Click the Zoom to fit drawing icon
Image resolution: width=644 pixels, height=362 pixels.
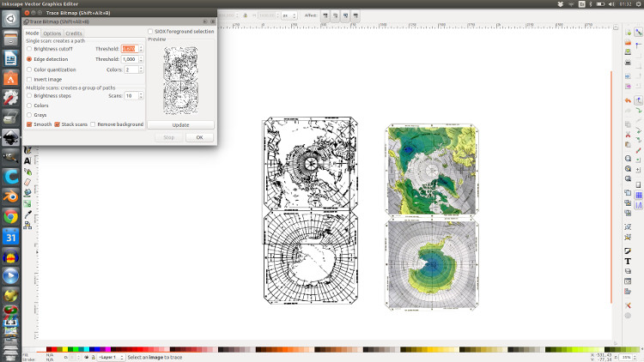click(x=628, y=169)
